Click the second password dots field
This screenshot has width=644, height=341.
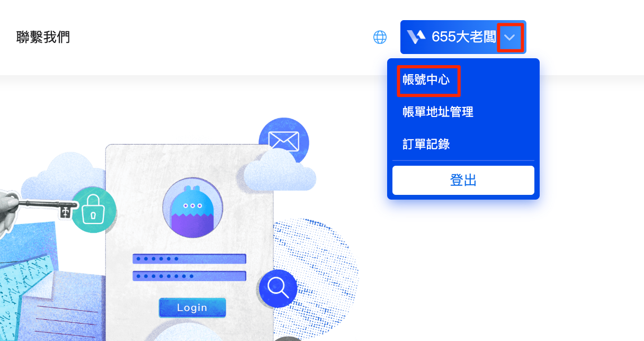pos(189,276)
